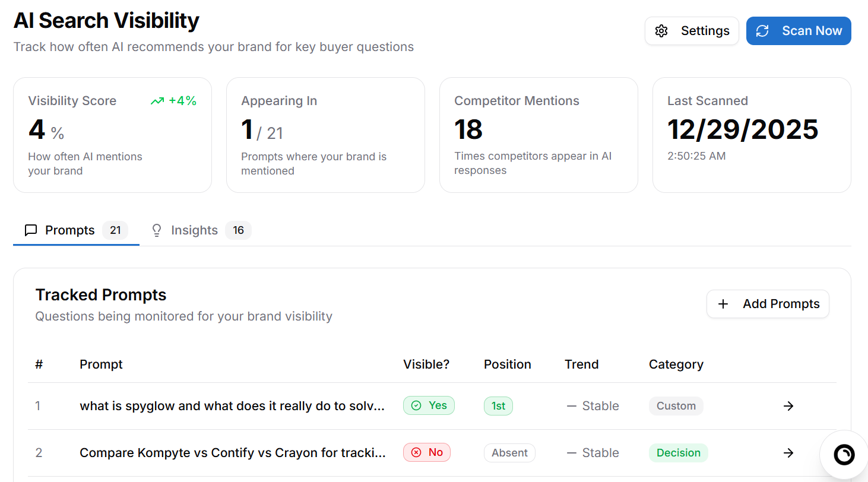This screenshot has height=482, width=868.
Task: Click the Decision category badge
Action: [x=678, y=452]
